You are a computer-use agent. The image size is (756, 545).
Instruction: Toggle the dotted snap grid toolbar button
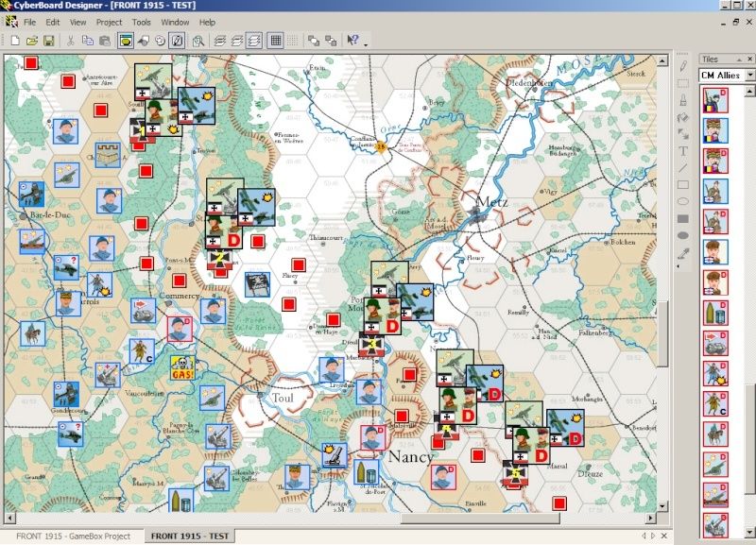click(x=292, y=41)
